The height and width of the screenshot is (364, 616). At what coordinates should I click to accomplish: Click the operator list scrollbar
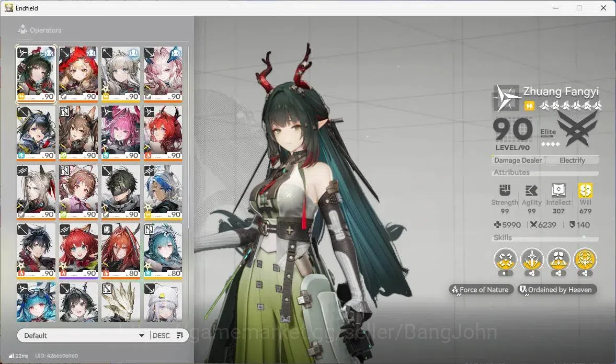188,138
